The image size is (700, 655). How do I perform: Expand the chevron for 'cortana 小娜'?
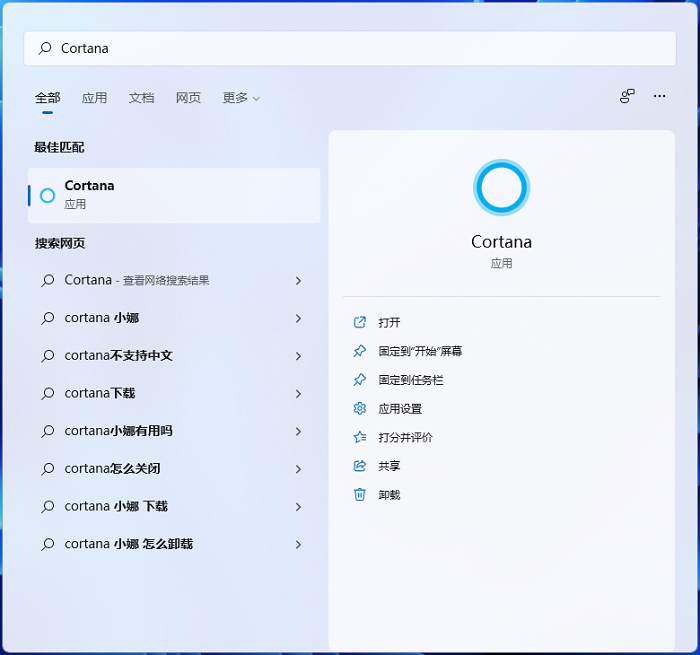(x=298, y=318)
